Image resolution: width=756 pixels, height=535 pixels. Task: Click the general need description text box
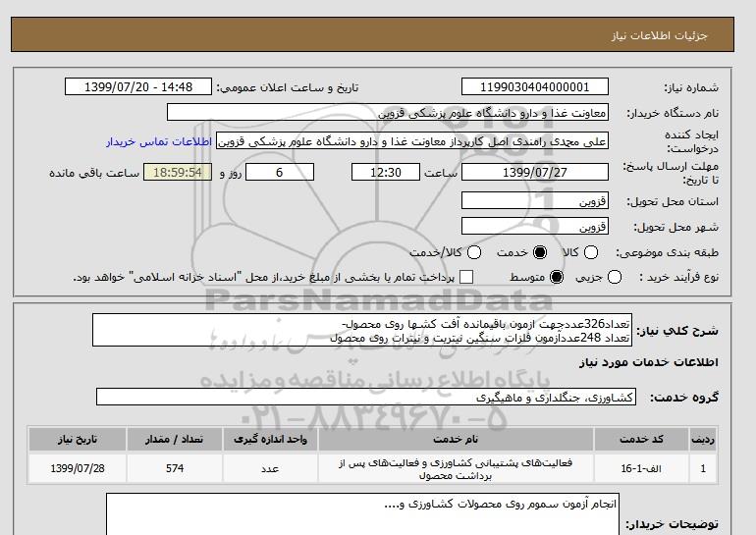[x=362, y=330]
